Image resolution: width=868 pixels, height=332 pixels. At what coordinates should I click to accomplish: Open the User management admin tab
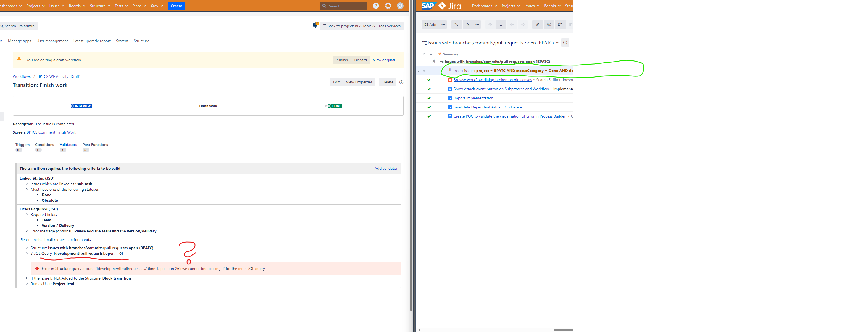click(52, 41)
